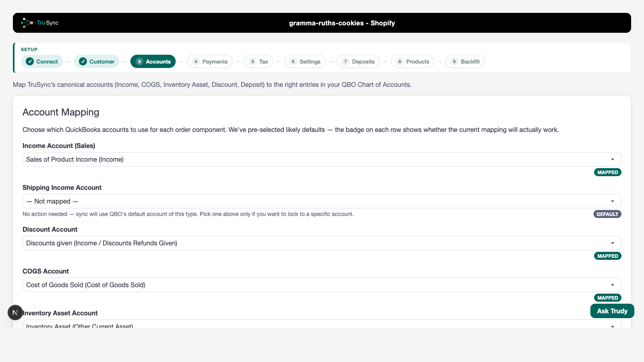Navigate to the Backfill setup step

[x=465, y=62]
